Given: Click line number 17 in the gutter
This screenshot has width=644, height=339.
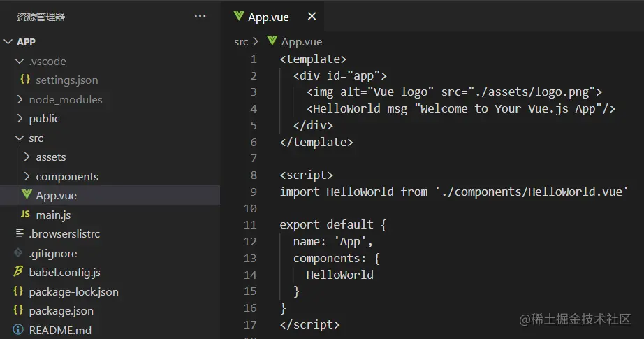Looking at the screenshot, I should pos(250,324).
